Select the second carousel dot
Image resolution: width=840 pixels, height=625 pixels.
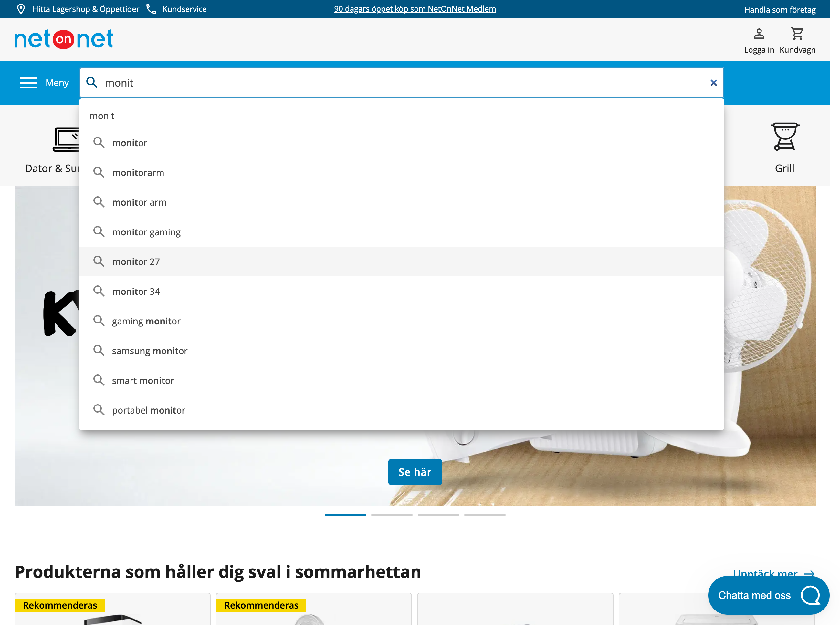392,515
